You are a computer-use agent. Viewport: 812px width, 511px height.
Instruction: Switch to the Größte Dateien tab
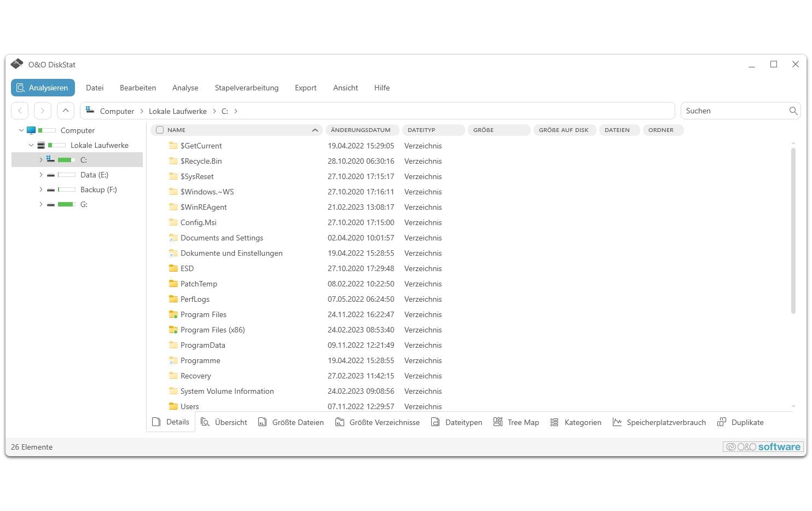(x=291, y=422)
